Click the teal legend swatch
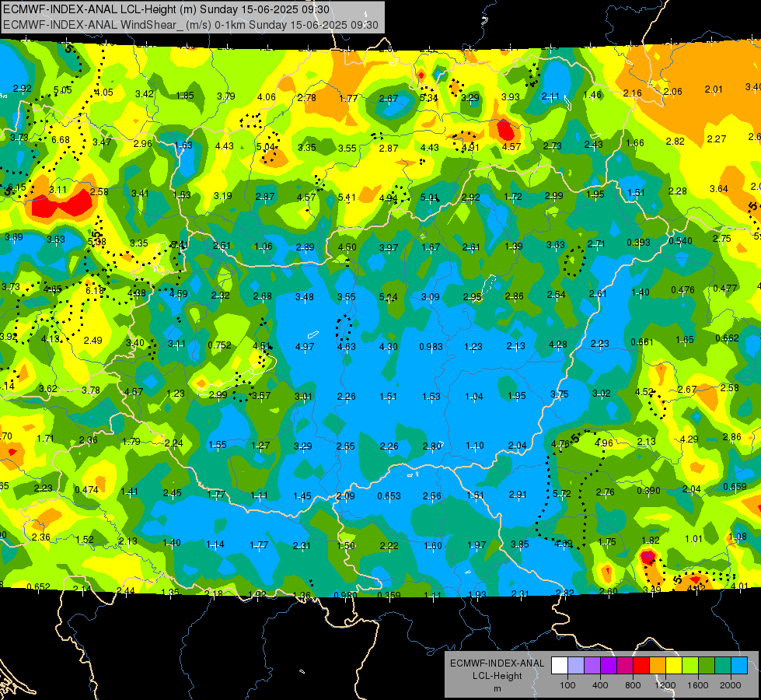Screen dimensions: 761x700 pos(723,666)
